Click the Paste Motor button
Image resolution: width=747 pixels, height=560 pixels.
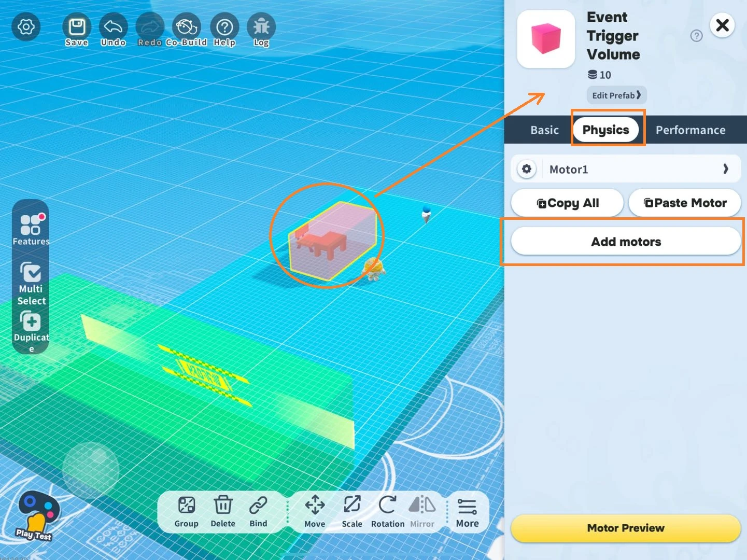coord(685,203)
